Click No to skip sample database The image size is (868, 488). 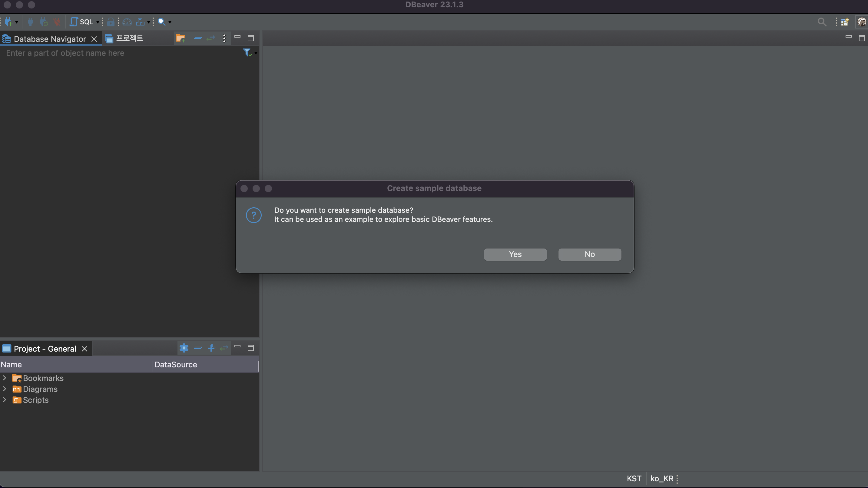[590, 254]
